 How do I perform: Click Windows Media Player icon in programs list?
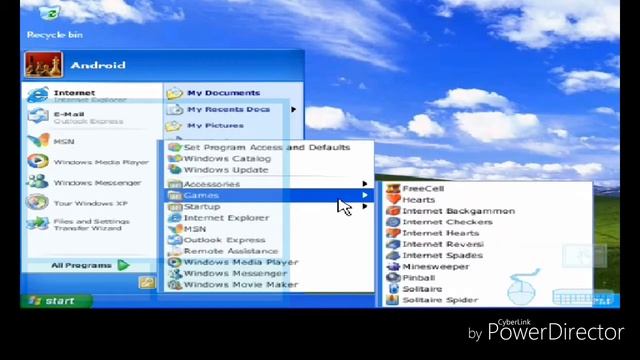(175, 262)
